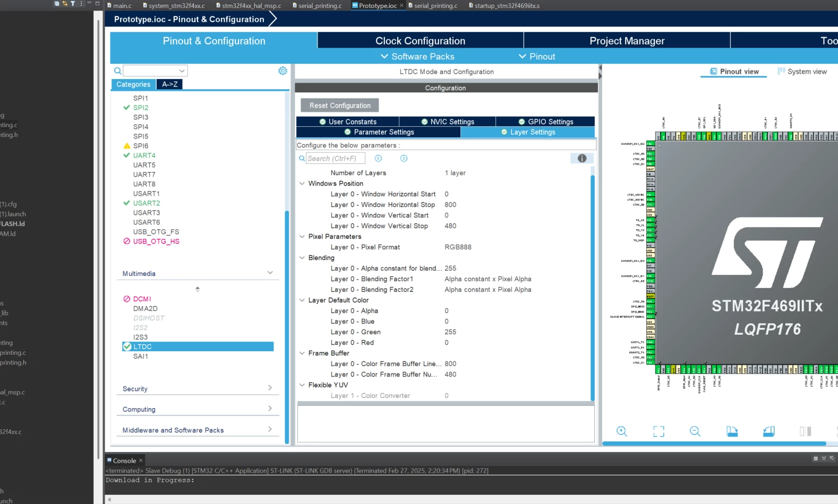Click the settings gear above the categories list
Image resolution: width=838 pixels, height=504 pixels.
[283, 71]
